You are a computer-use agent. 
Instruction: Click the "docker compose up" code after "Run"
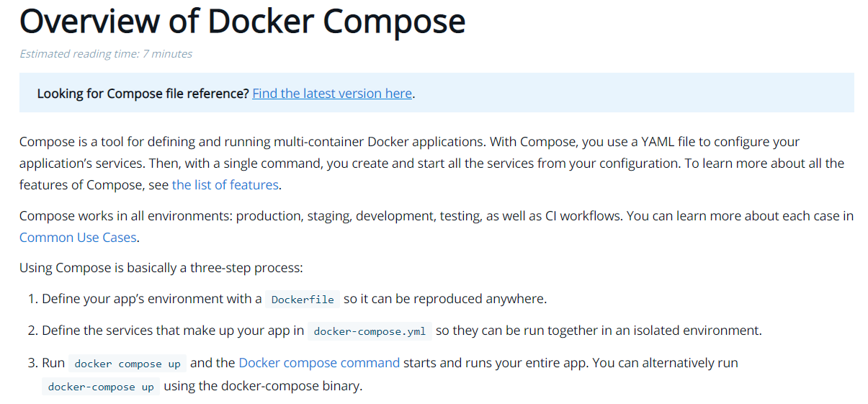point(127,364)
